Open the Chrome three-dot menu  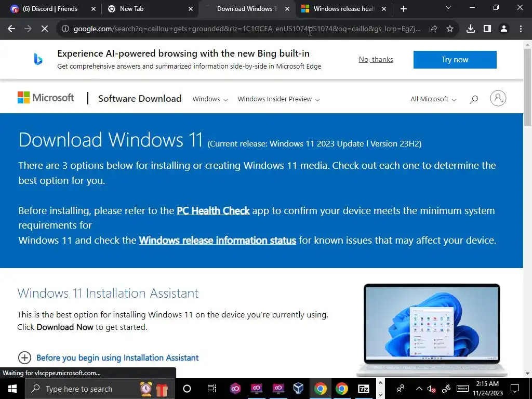[x=521, y=29]
